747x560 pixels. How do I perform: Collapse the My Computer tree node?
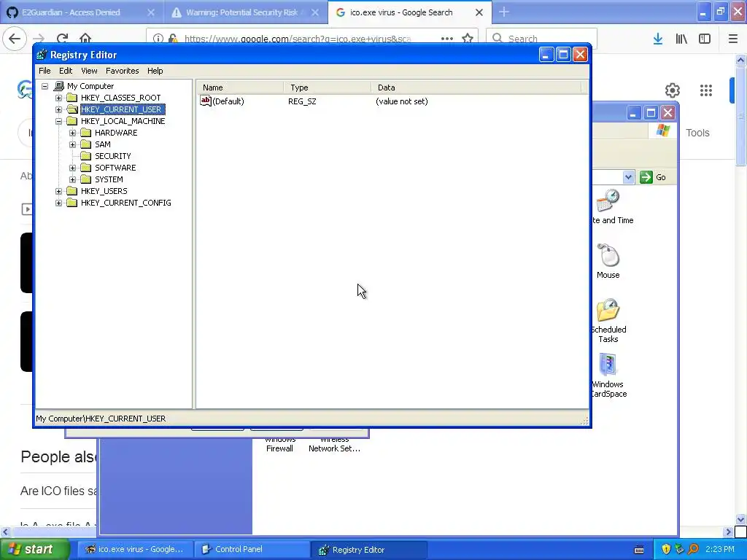[x=44, y=86]
